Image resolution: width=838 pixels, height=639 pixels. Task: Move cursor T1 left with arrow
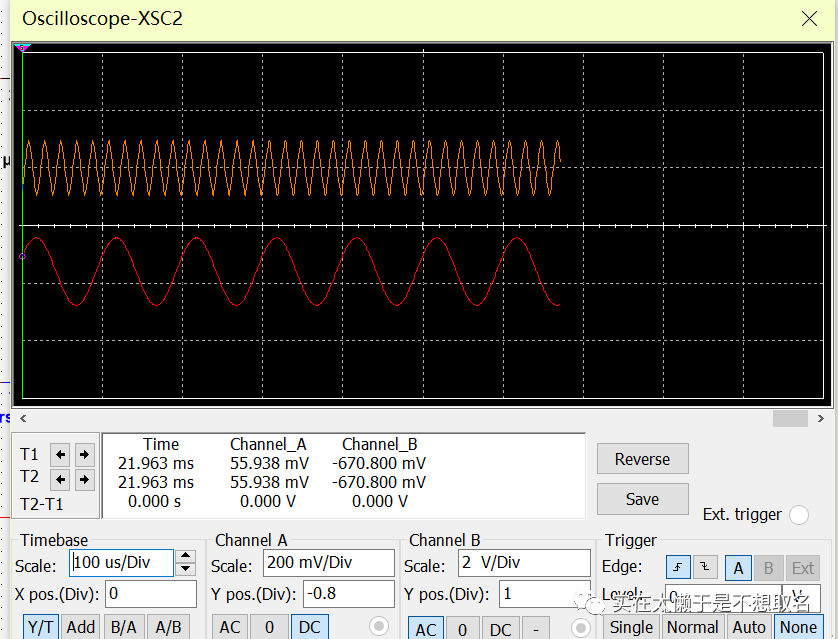(61, 454)
